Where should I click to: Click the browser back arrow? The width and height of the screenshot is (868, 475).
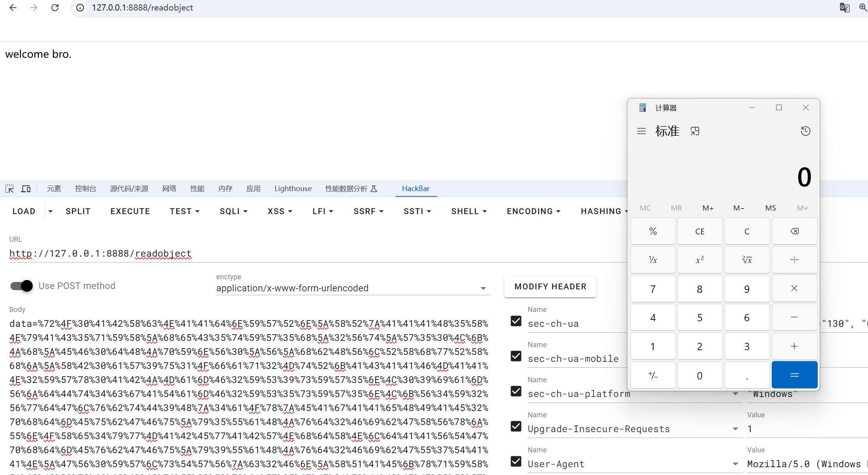[x=13, y=8]
